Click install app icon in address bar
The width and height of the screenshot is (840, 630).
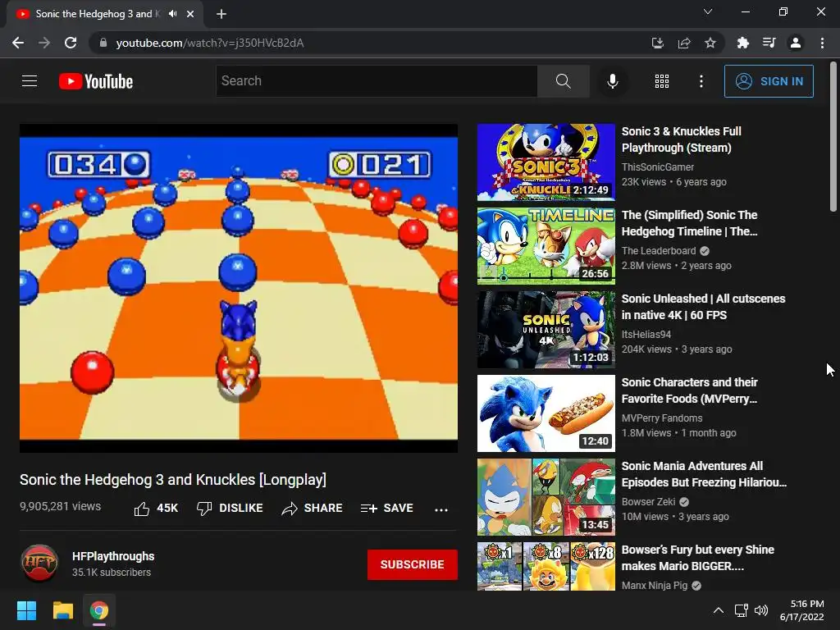tap(657, 43)
